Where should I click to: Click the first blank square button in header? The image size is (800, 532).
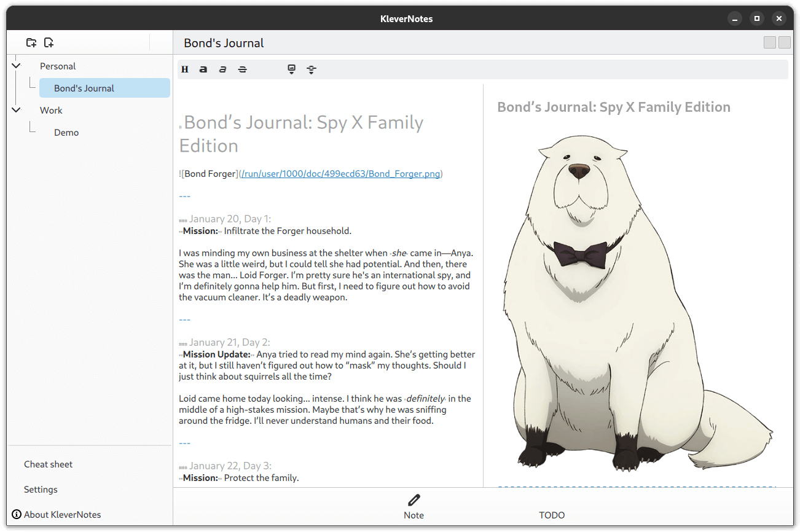click(769, 42)
